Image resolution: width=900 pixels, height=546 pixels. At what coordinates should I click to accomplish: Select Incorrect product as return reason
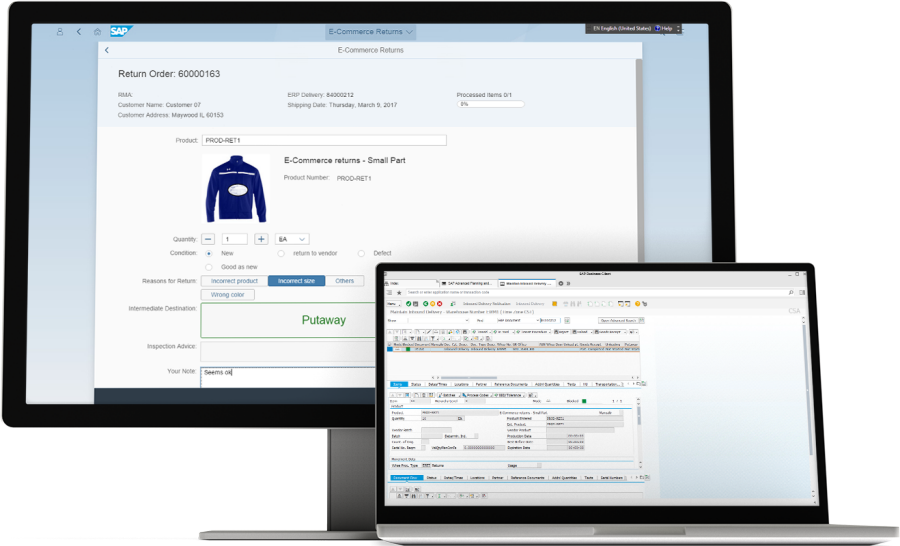pyautogui.click(x=234, y=281)
